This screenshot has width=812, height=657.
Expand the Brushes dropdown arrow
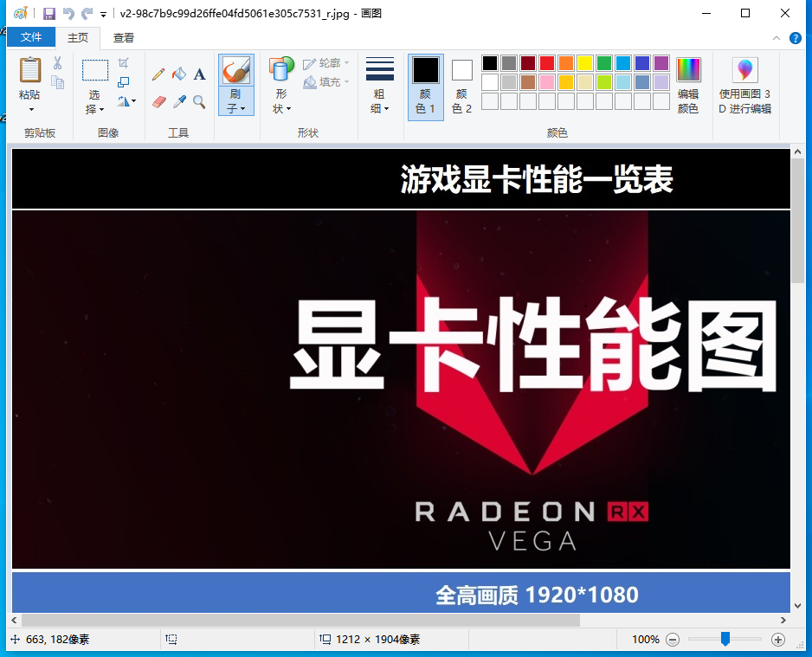[242, 109]
